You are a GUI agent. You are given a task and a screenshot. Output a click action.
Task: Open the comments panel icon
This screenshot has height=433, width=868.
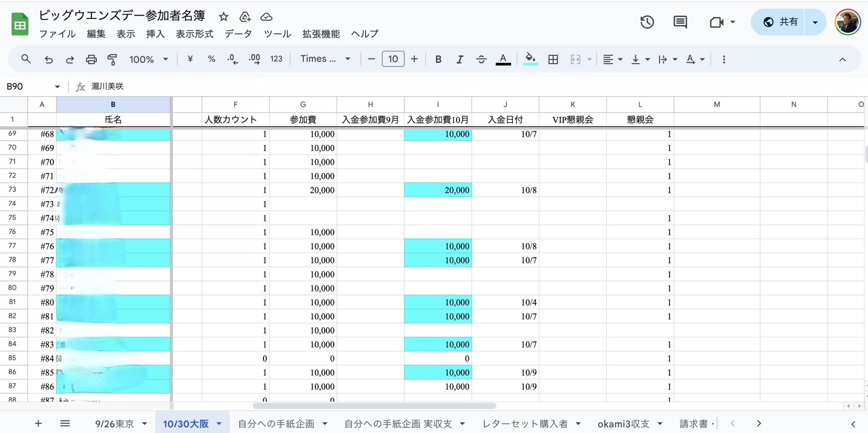(680, 22)
